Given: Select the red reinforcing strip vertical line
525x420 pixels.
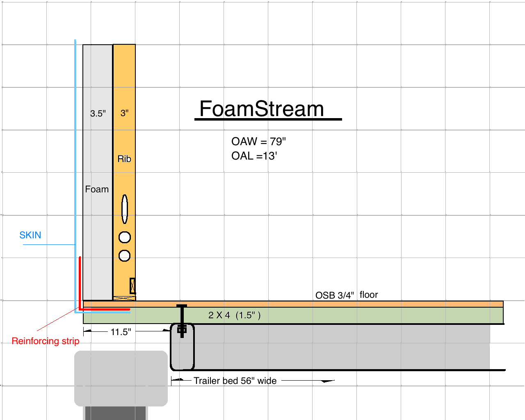Looking at the screenshot, I should click(80, 283).
